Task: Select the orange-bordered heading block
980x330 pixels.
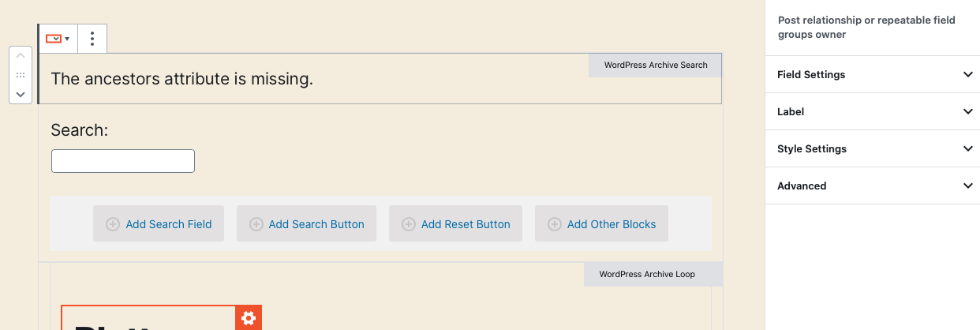Action: [x=148, y=317]
